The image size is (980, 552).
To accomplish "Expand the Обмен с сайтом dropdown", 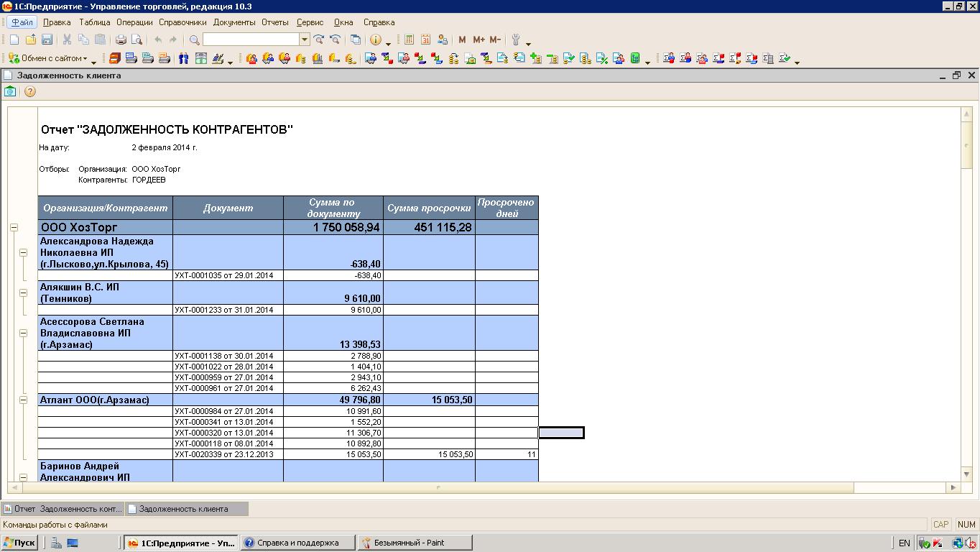I will point(85,60).
